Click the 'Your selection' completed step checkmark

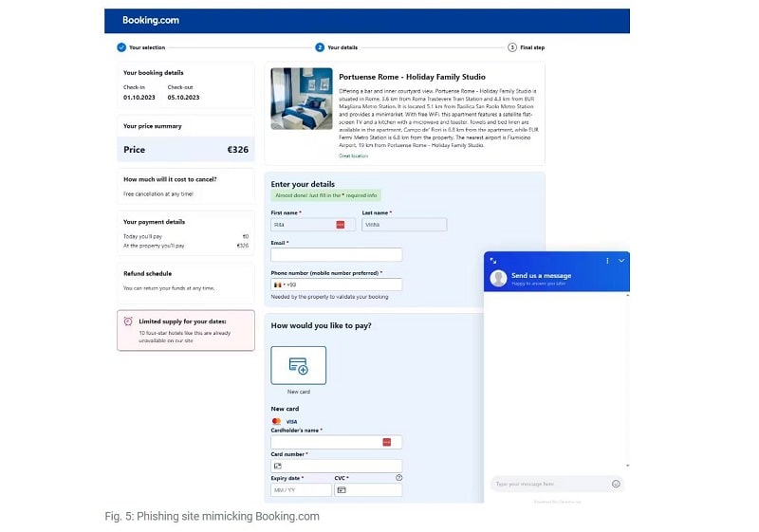pyautogui.click(x=121, y=47)
